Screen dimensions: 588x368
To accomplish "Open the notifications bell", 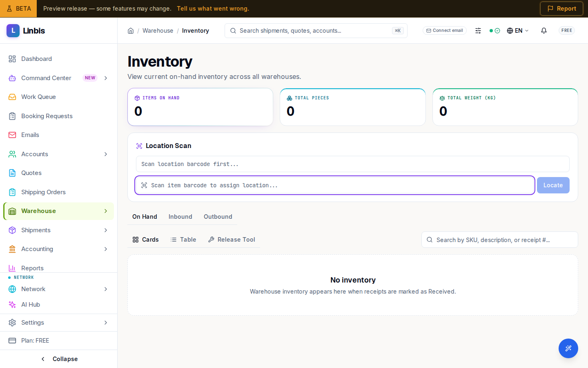I will point(544,31).
